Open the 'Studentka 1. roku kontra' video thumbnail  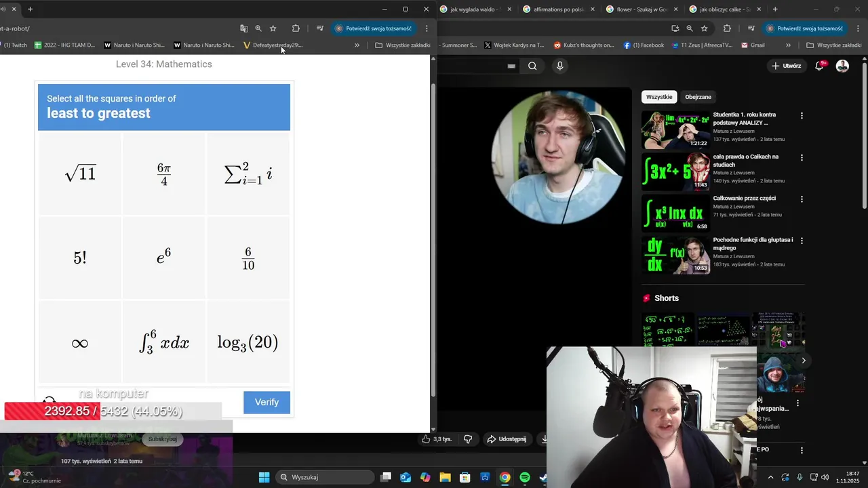click(x=675, y=129)
